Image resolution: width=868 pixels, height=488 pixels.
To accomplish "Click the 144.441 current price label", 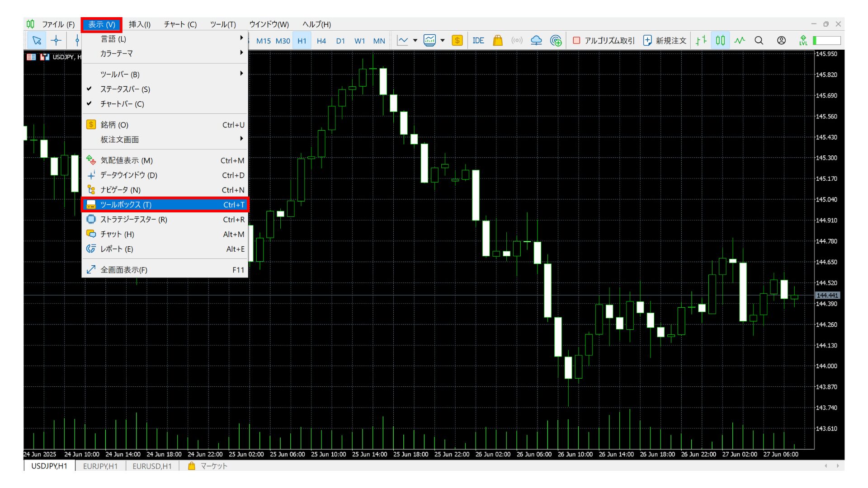I will point(827,296).
